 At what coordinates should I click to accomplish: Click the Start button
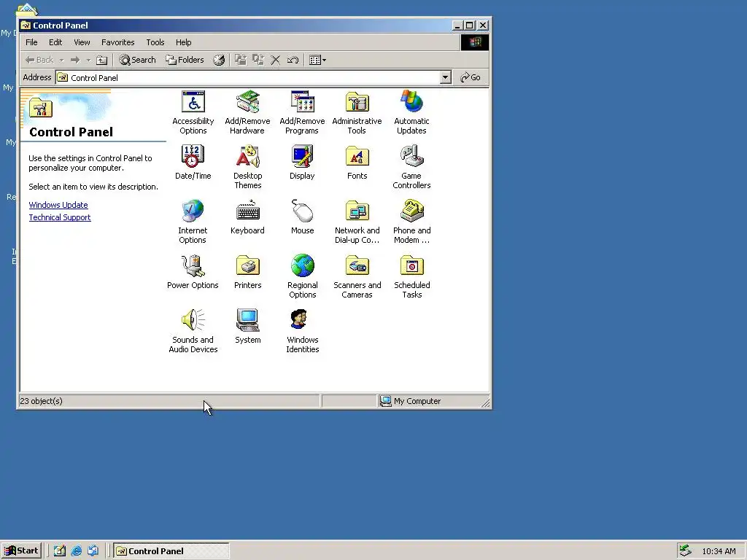[x=21, y=551]
